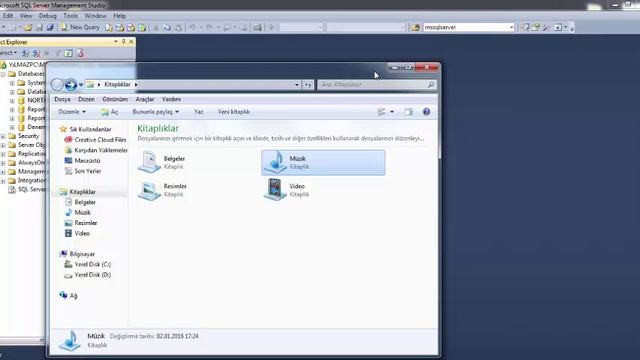Select the Resimler library icon
Image resolution: width=640 pixels, height=360 pixels.
[149, 190]
